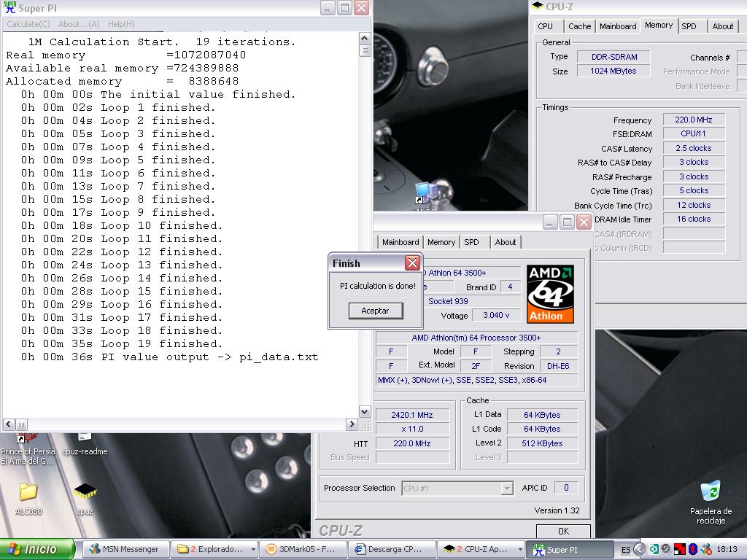Click the Super PI title bar icon
The image size is (747, 560).
click(x=10, y=9)
